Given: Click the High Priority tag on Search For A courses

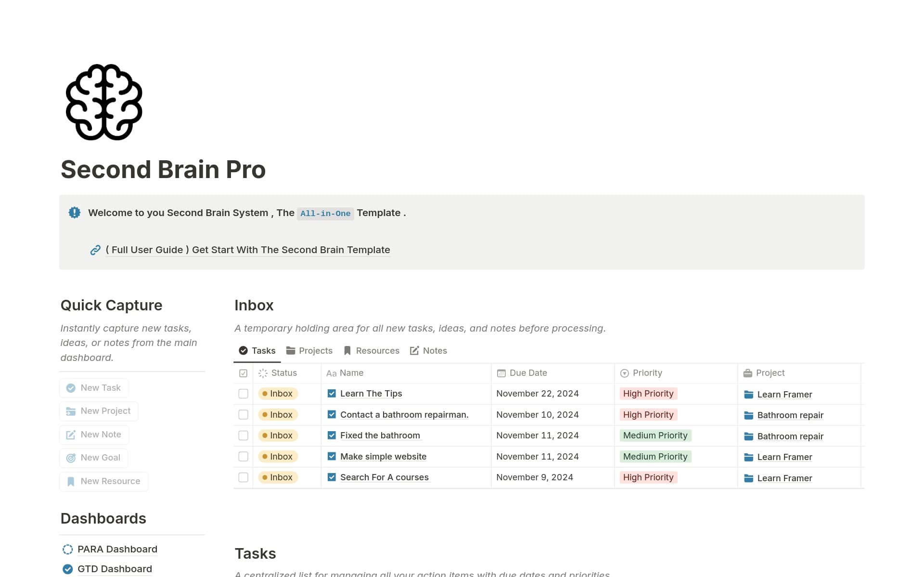Looking at the screenshot, I should pyautogui.click(x=648, y=477).
